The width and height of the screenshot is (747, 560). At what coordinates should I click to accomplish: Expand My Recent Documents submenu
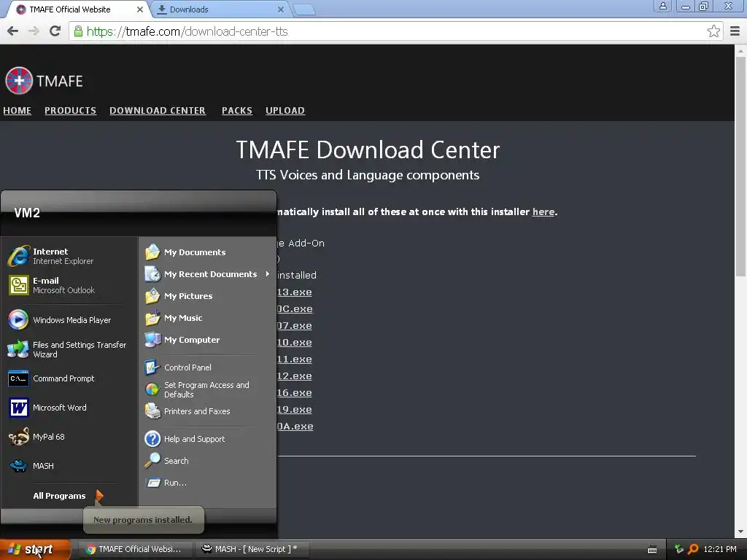tap(208, 274)
